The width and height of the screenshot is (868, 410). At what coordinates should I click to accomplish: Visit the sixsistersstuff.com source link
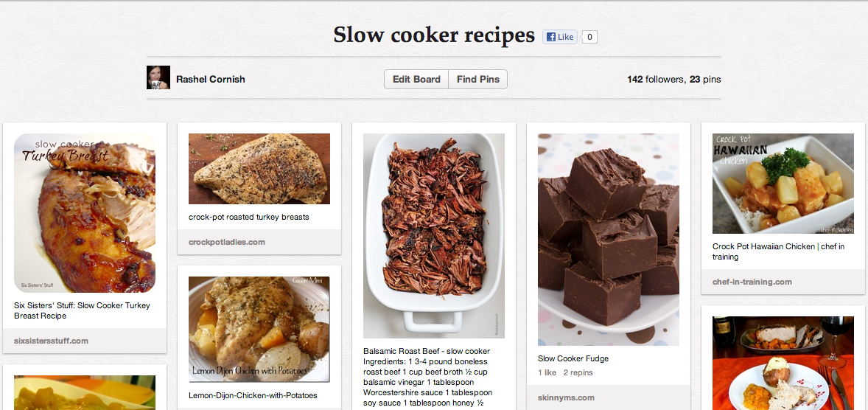(51, 341)
